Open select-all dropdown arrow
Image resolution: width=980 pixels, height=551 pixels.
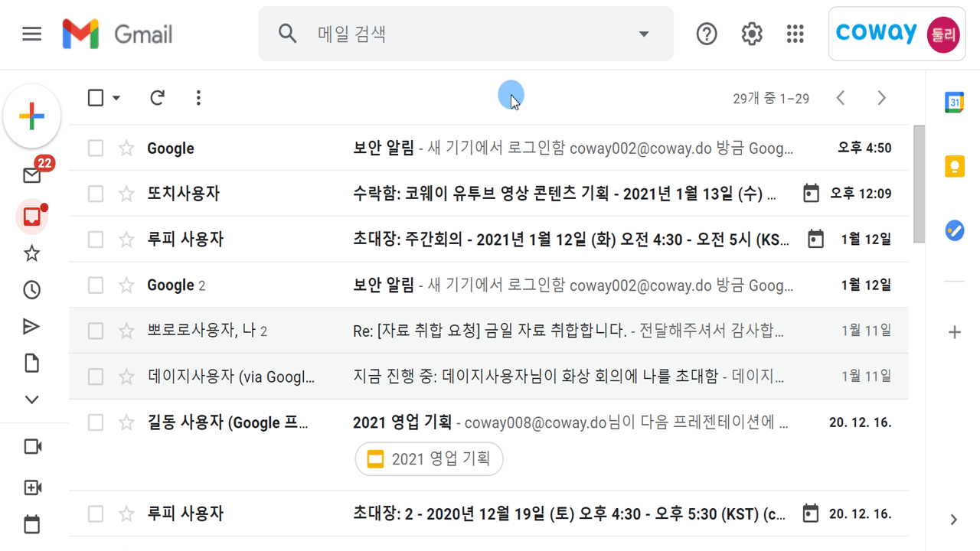tap(116, 98)
